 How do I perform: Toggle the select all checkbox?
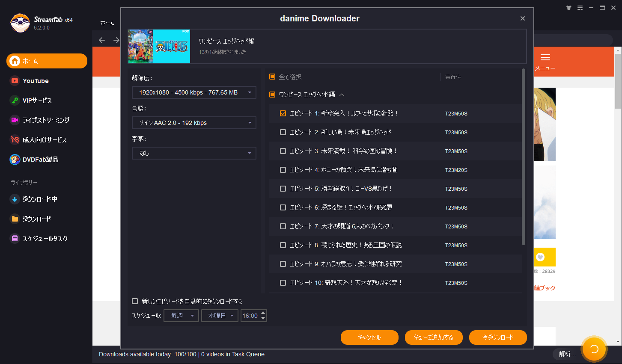(x=272, y=77)
